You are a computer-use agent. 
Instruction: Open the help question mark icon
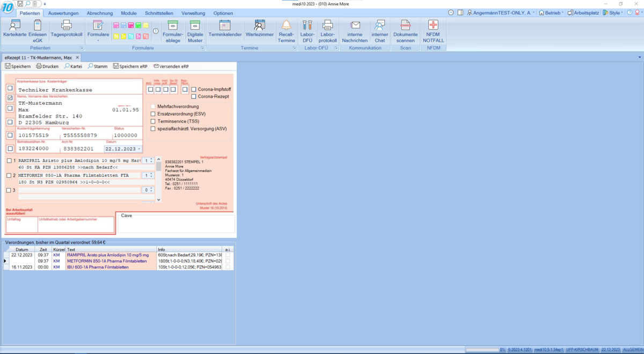click(x=630, y=13)
